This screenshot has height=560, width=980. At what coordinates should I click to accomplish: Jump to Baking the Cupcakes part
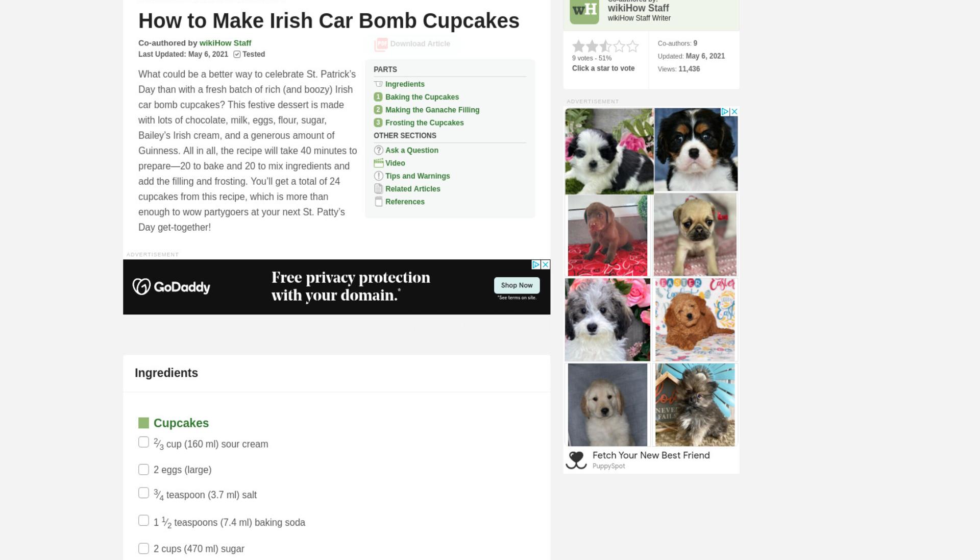tap(422, 97)
